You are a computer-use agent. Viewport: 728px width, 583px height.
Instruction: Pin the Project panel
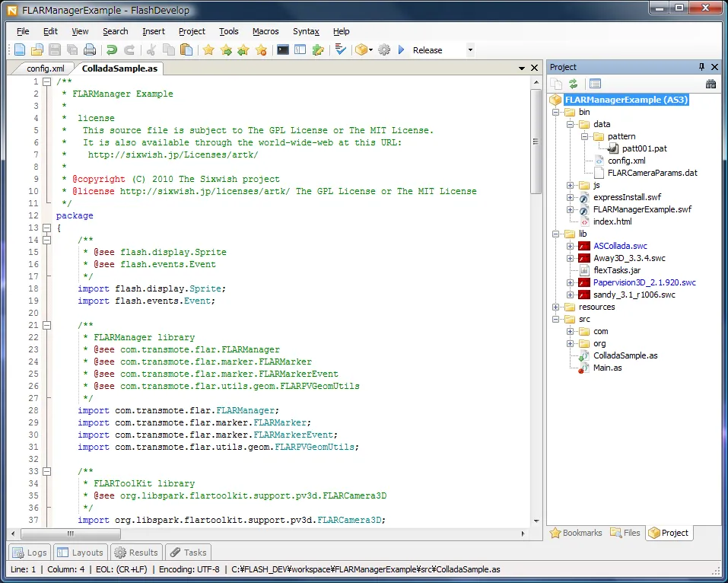701,67
